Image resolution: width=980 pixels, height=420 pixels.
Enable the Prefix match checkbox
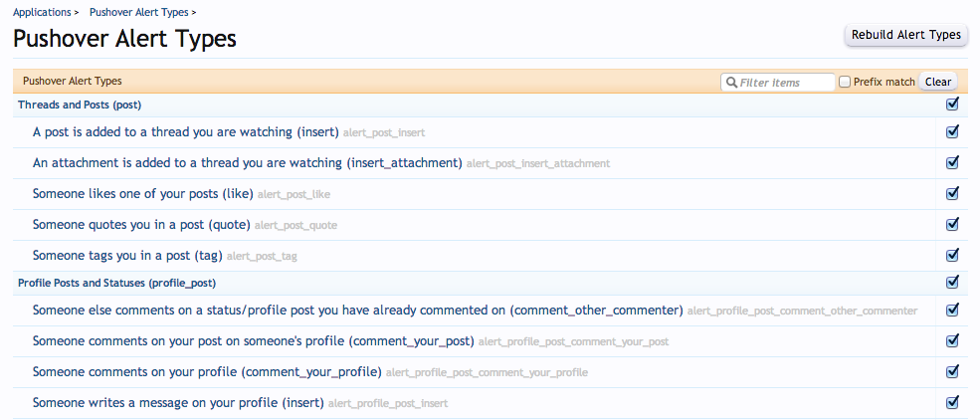[845, 82]
